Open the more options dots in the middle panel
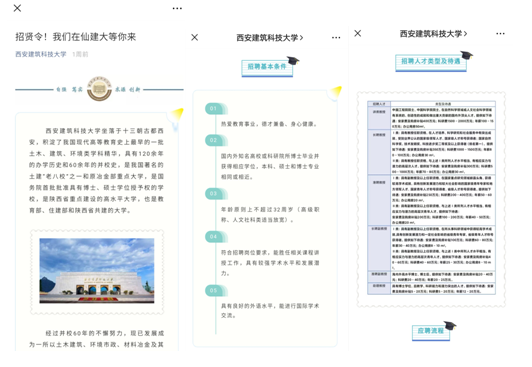This screenshot has height=367, width=532. (x=336, y=38)
